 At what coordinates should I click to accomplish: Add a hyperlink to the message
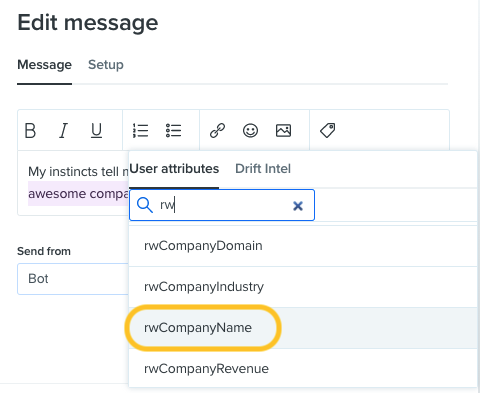coord(217,130)
